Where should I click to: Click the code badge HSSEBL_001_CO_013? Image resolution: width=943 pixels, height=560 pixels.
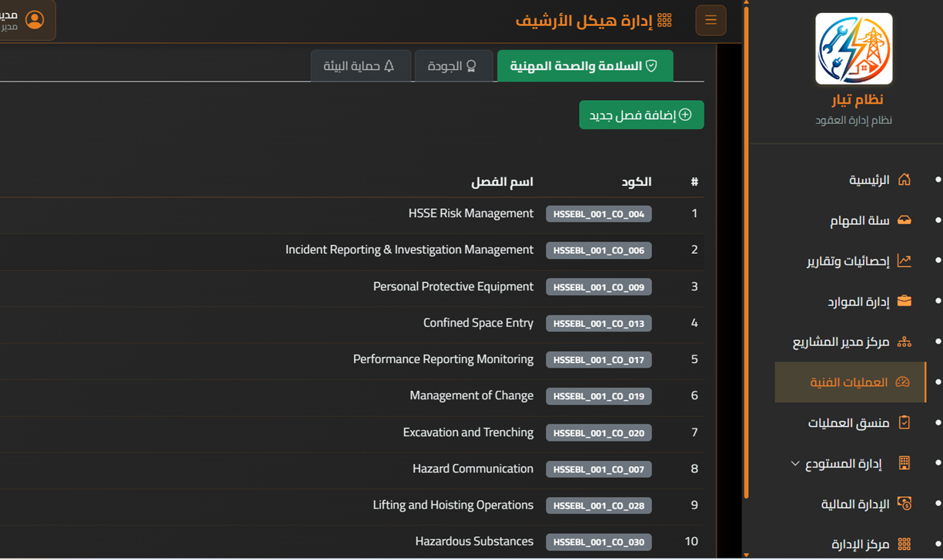(599, 323)
